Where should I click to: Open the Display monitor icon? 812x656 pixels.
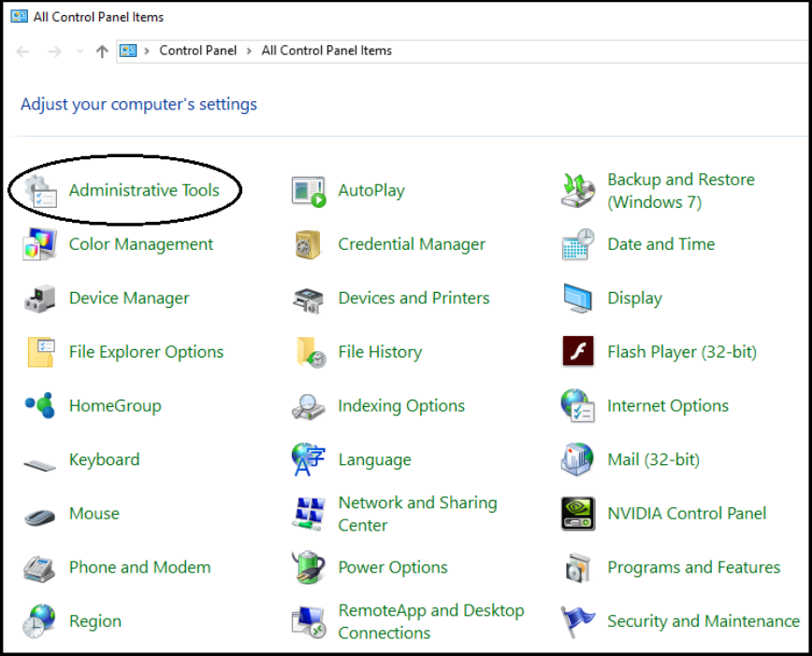click(x=578, y=299)
